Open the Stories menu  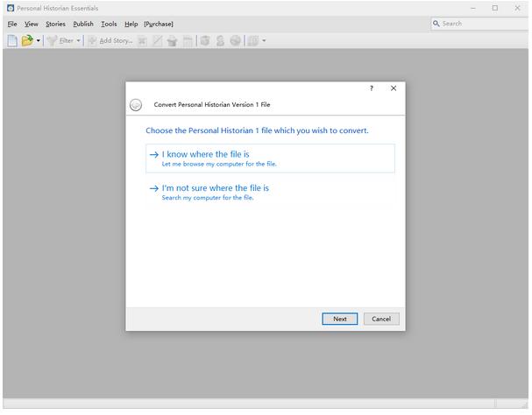[x=55, y=24]
